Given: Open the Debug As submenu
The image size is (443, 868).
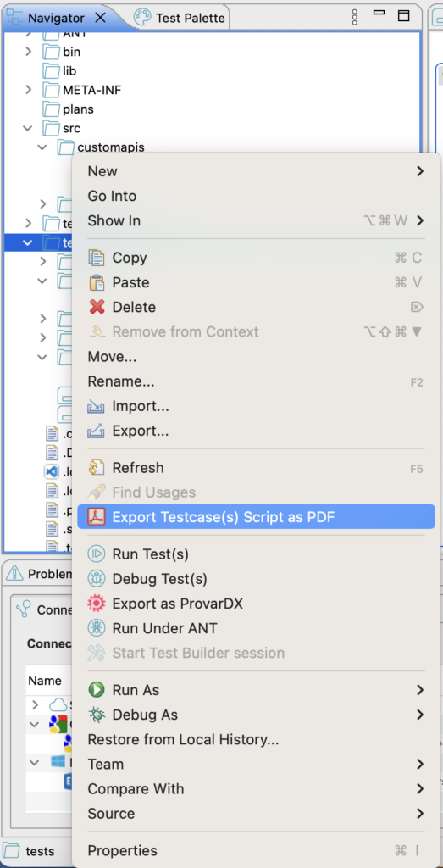Looking at the screenshot, I should [256, 715].
